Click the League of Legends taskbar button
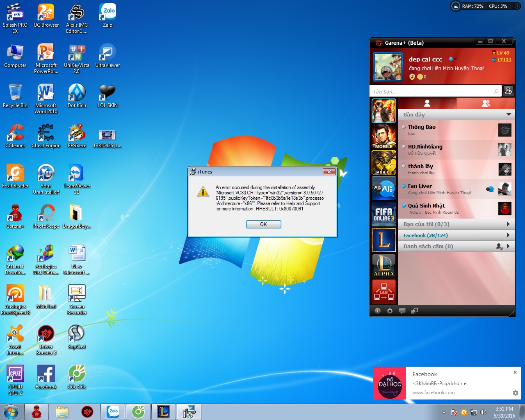This screenshot has height=420, width=525. (x=164, y=412)
